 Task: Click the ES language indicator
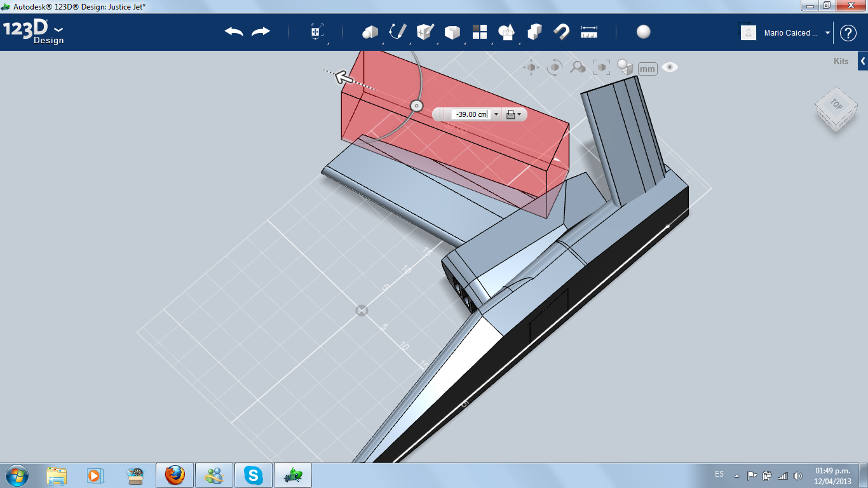(x=719, y=474)
